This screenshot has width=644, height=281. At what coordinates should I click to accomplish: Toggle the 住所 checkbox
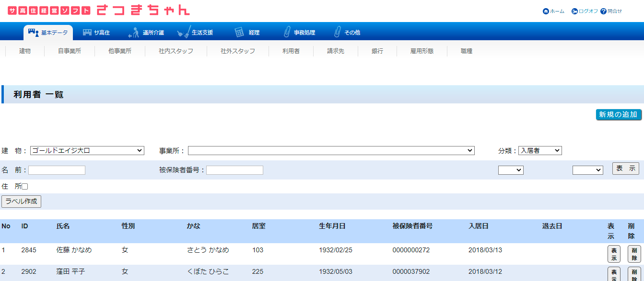(x=25, y=187)
